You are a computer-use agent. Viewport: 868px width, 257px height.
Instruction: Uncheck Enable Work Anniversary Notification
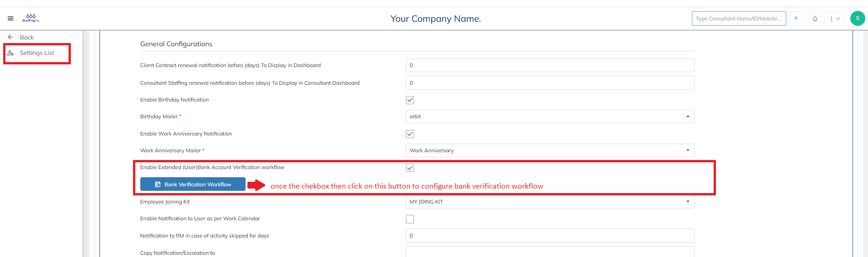point(410,134)
